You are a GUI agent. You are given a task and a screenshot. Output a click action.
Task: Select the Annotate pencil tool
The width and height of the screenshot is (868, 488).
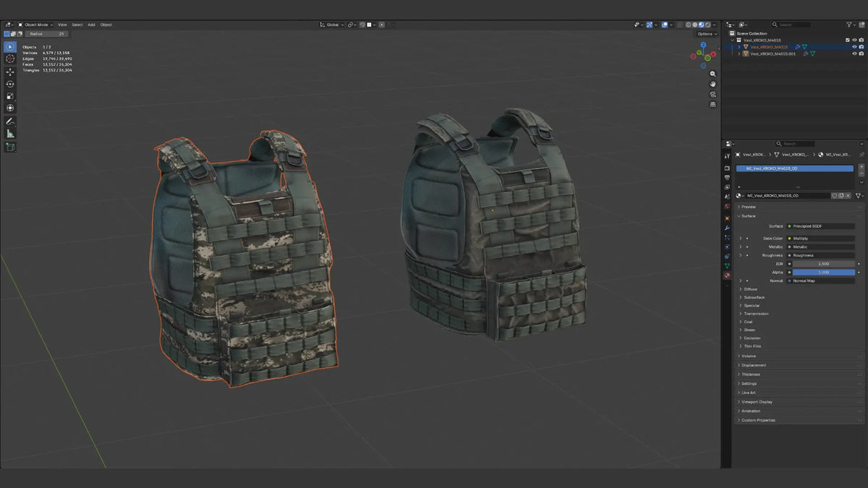coord(10,121)
